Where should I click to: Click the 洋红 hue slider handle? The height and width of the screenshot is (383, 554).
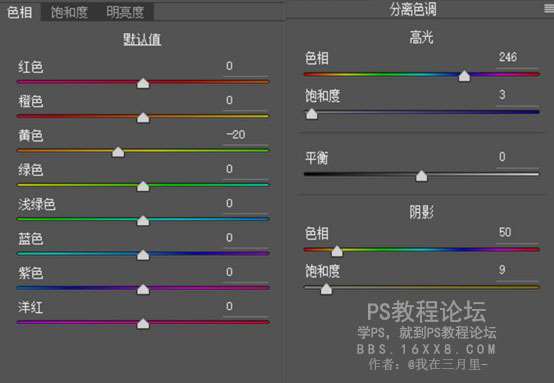tap(143, 324)
